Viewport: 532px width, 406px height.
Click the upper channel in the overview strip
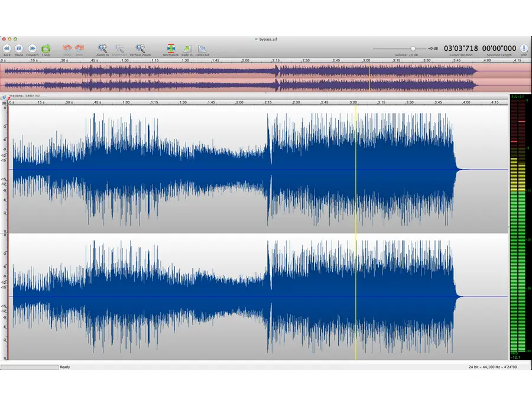tap(265, 71)
